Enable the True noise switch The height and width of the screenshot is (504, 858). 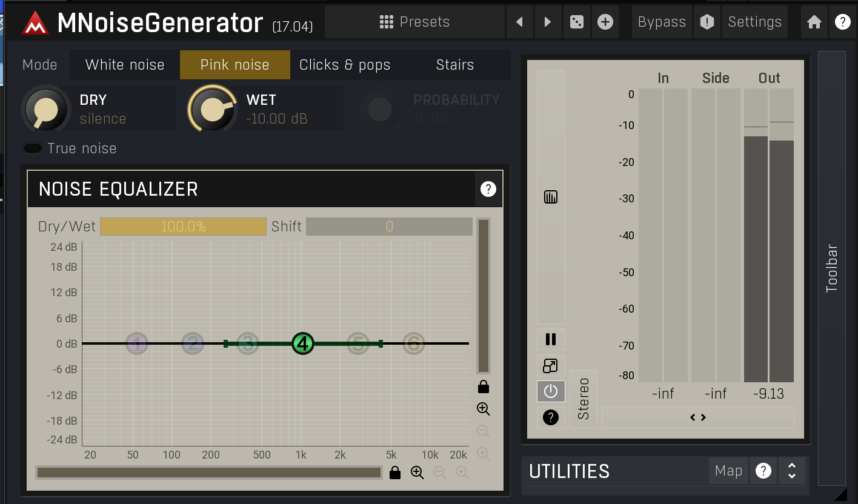click(33, 148)
